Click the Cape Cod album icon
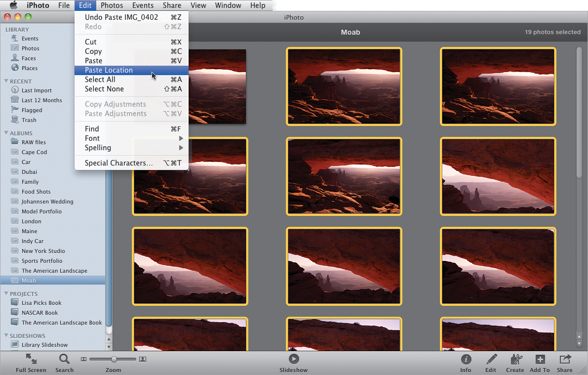The height and width of the screenshot is (375, 588). 15,152
